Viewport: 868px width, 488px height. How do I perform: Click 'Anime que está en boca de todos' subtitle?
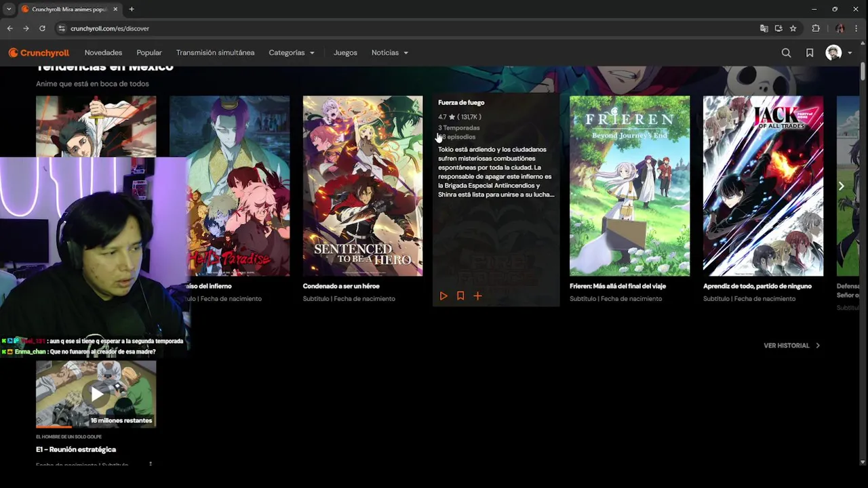92,84
